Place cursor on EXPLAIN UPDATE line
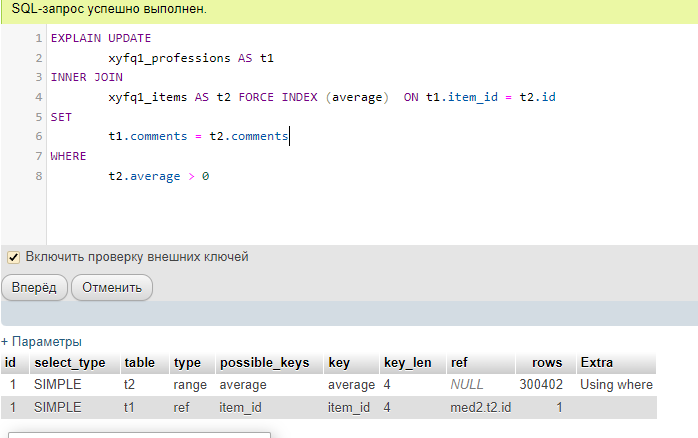The image size is (698, 438). (x=100, y=38)
